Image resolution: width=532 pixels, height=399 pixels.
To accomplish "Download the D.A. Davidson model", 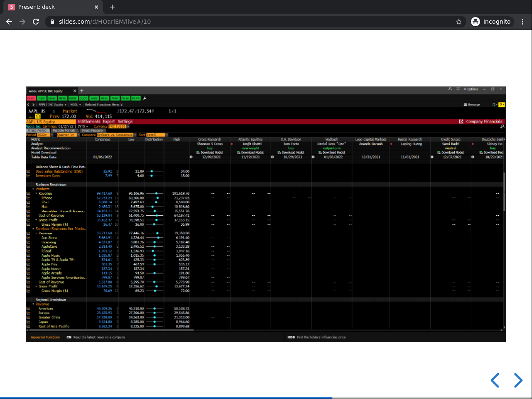I will click(x=291, y=153).
